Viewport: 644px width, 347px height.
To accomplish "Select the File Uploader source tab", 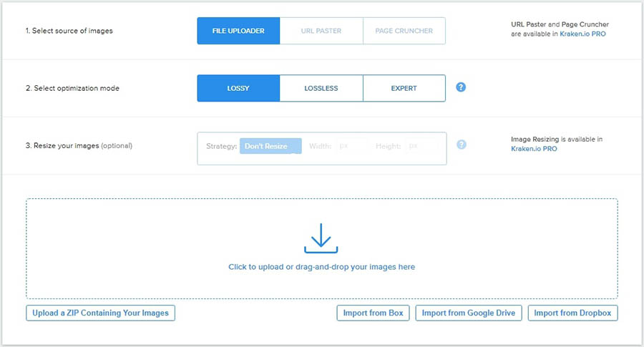I will click(238, 31).
